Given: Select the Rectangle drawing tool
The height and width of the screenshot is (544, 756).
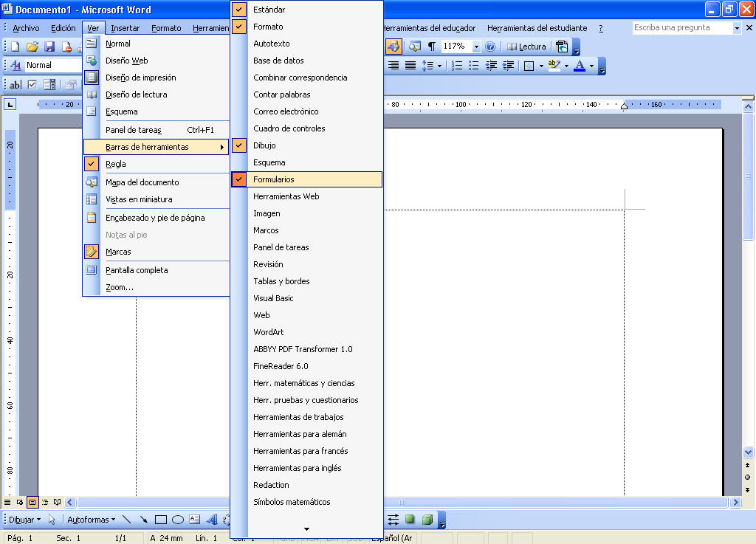Looking at the screenshot, I should click(160, 520).
